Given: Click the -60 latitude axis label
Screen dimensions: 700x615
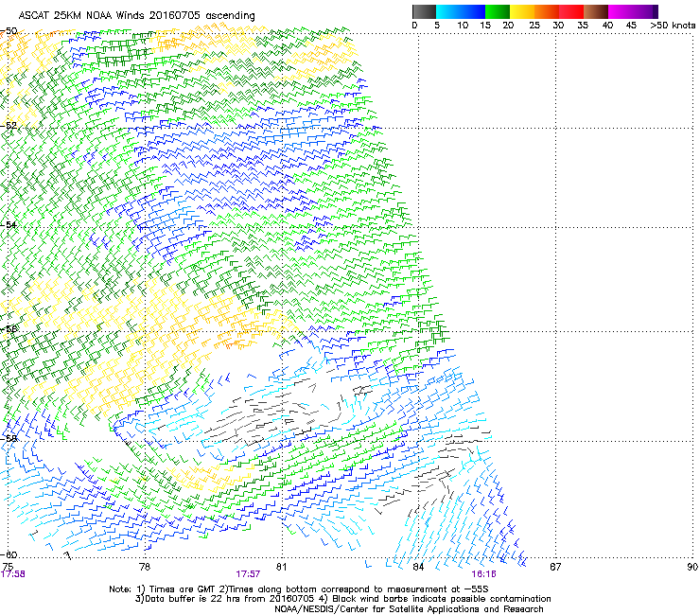Looking at the screenshot, I should 9,554.
